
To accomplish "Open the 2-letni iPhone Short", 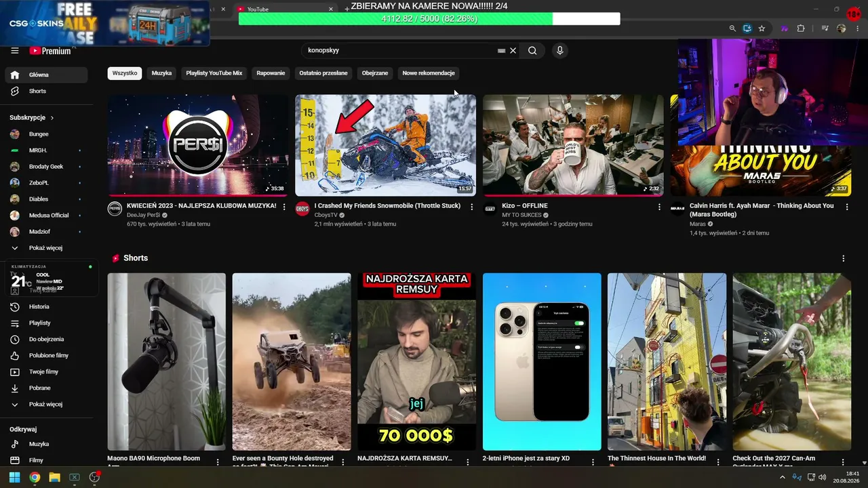I will [x=542, y=362].
